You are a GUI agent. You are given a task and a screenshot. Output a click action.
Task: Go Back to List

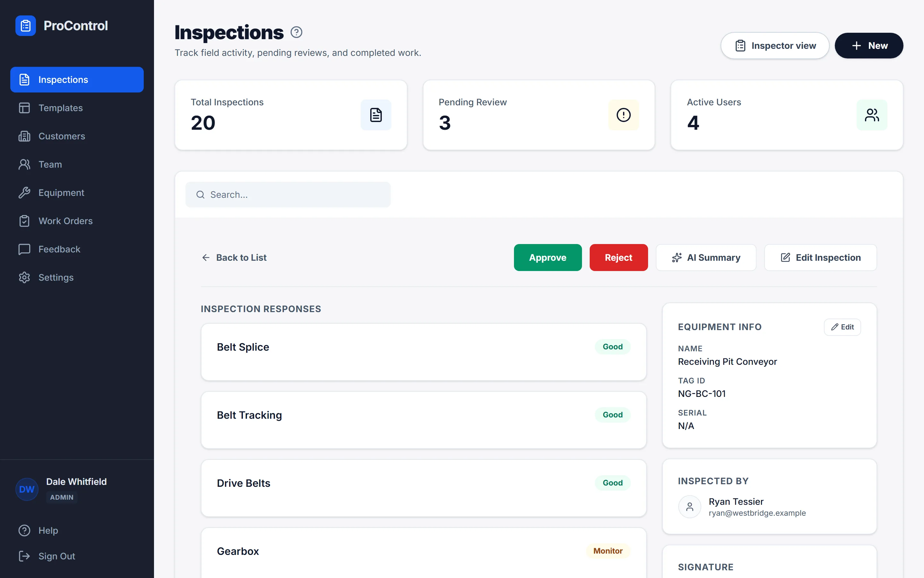point(234,258)
